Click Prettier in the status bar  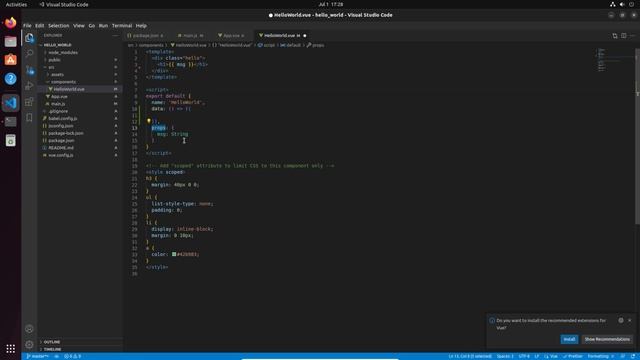tap(573, 356)
